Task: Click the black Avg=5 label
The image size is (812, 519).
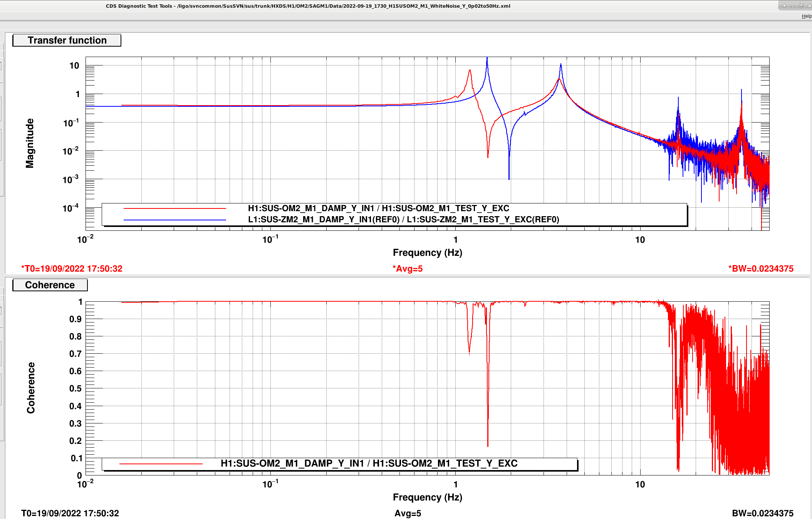Action: [x=408, y=513]
